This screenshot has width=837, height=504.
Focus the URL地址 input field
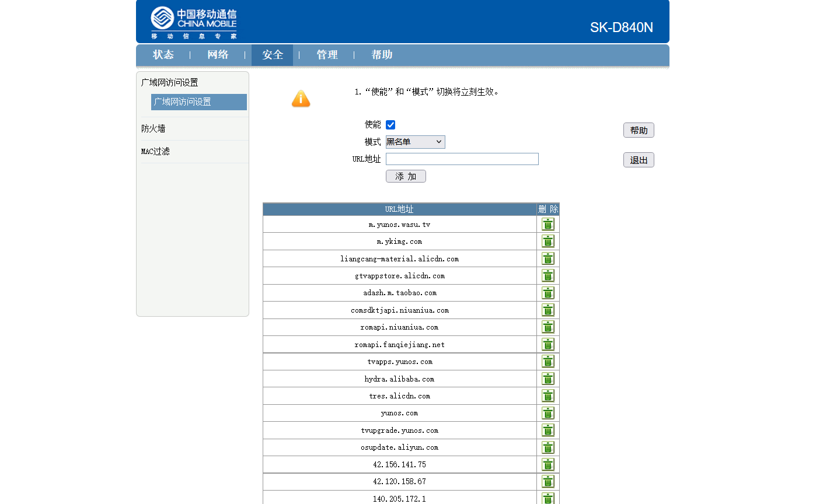[x=462, y=159]
